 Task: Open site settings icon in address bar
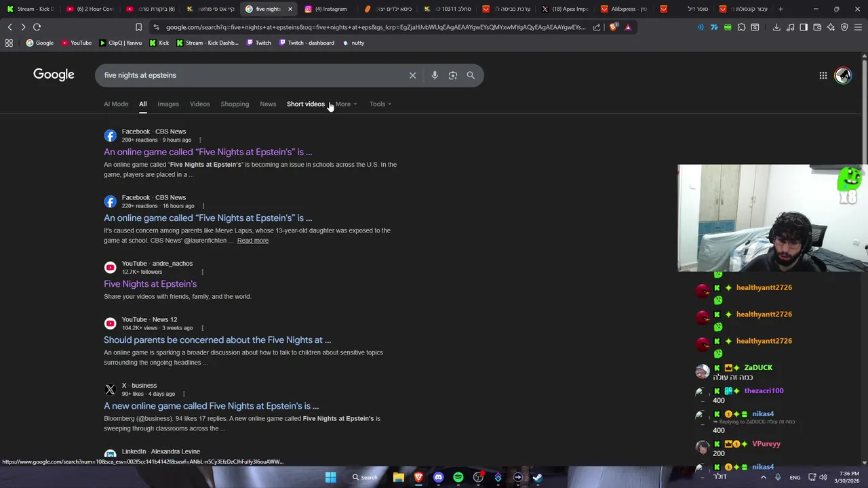coord(157,27)
